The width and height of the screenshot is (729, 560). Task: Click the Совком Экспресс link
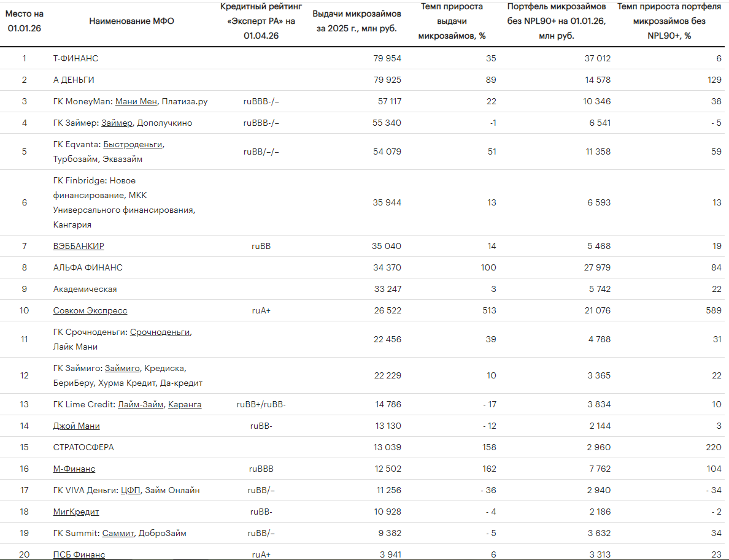[x=90, y=311]
